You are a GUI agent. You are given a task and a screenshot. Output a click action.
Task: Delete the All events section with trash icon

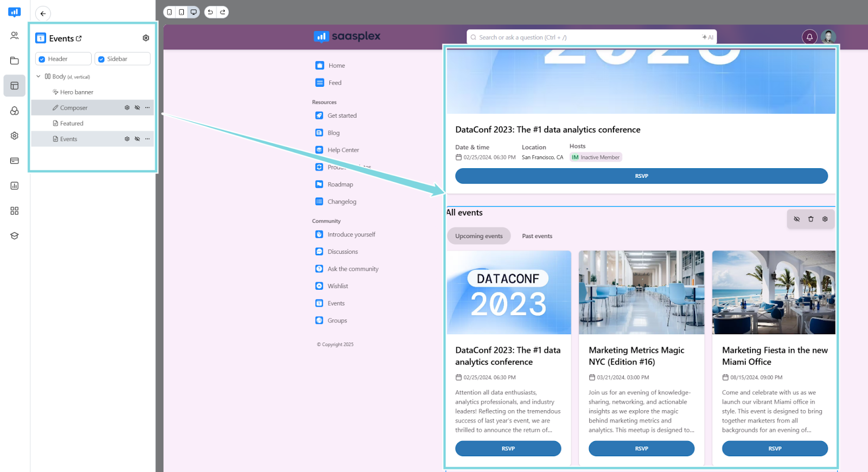811,219
